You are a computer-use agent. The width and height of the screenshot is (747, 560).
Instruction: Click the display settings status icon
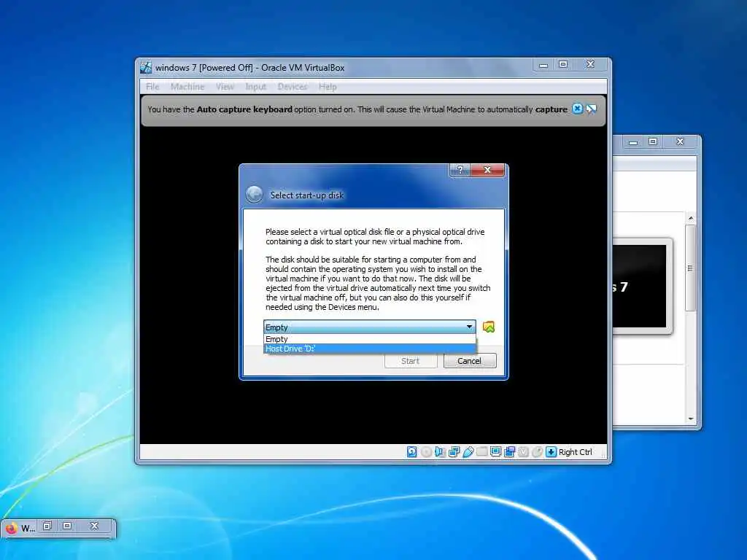495,451
